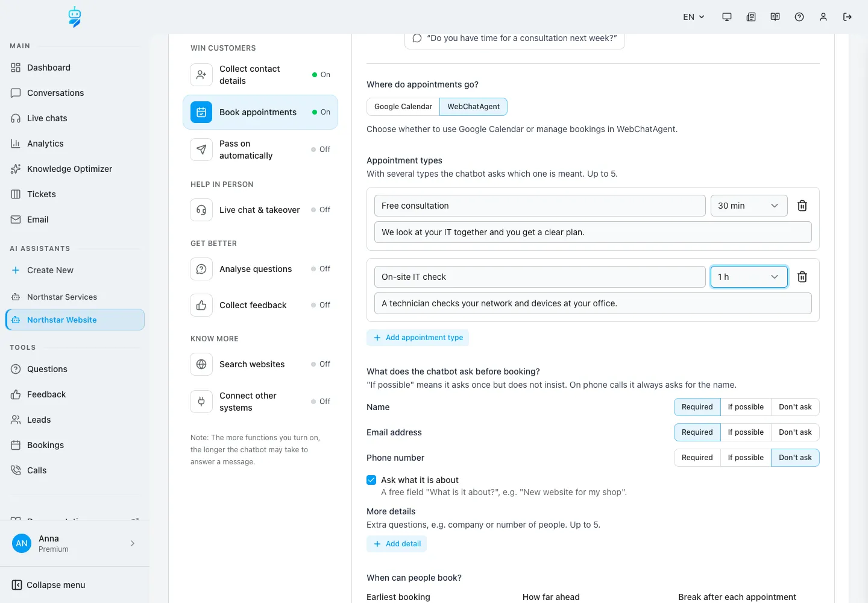Screen dimensions: 868x603
Task: Open the EN language dropdown
Action: pyautogui.click(x=694, y=17)
